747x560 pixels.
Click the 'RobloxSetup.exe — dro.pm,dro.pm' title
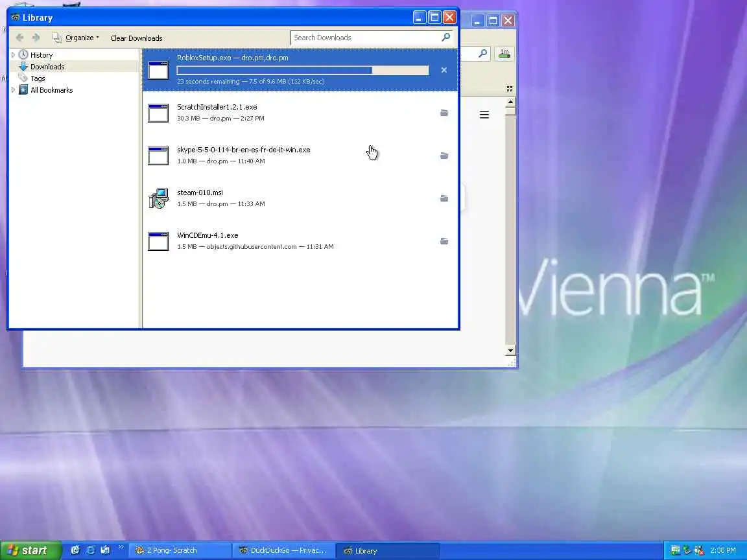pos(233,58)
